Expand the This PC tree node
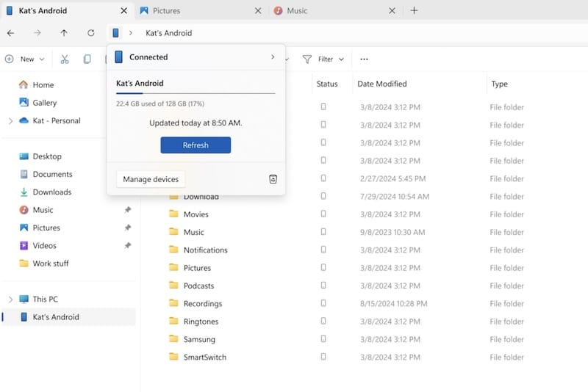The width and height of the screenshot is (588, 392). (10, 300)
